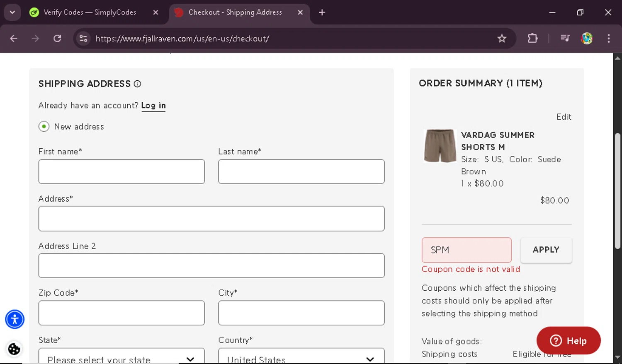This screenshot has height=364, width=622.
Task: Follow the Log in link
Action: 153,106
